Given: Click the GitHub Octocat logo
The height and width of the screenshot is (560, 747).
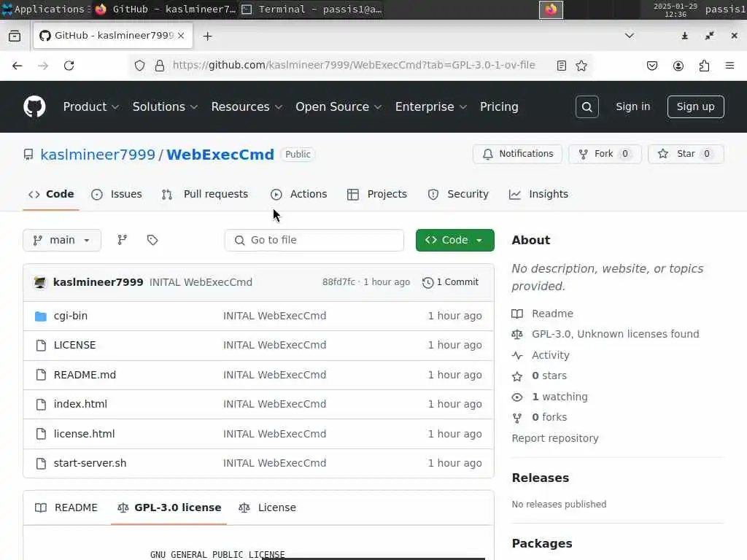Looking at the screenshot, I should pyautogui.click(x=34, y=106).
